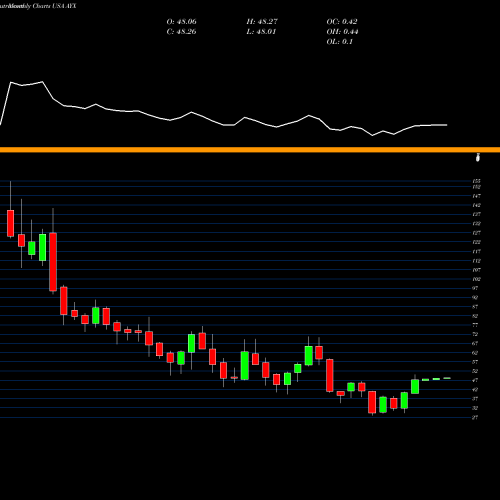Click the first red candlestick with wick reaching 155
Screen dimensions: 500x500
click(x=11, y=223)
